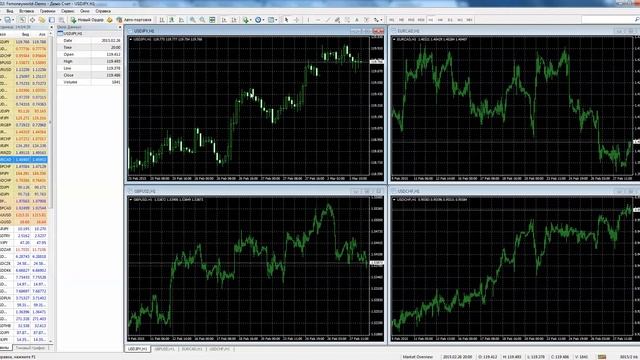Open the Вид menu
The height and width of the screenshot is (360, 640).
pyautogui.click(x=10, y=11)
